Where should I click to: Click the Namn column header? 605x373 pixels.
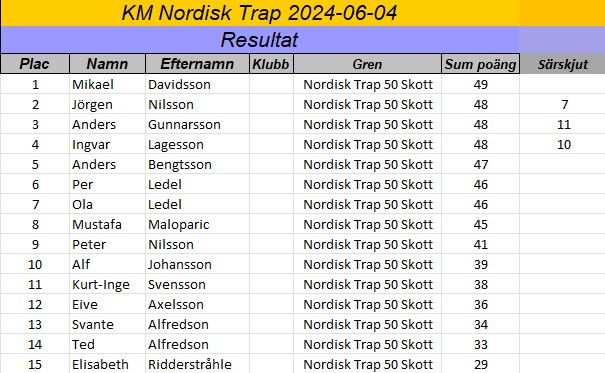pos(107,64)
